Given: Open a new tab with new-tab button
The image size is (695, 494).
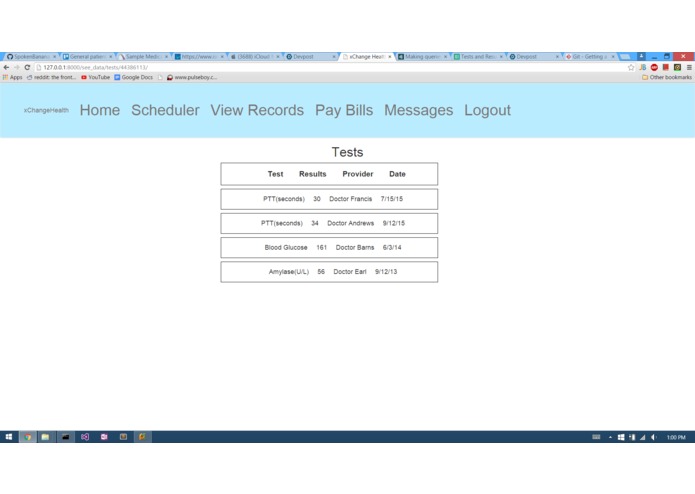Looking at the screenshot, I should click(x=625, y=57).
